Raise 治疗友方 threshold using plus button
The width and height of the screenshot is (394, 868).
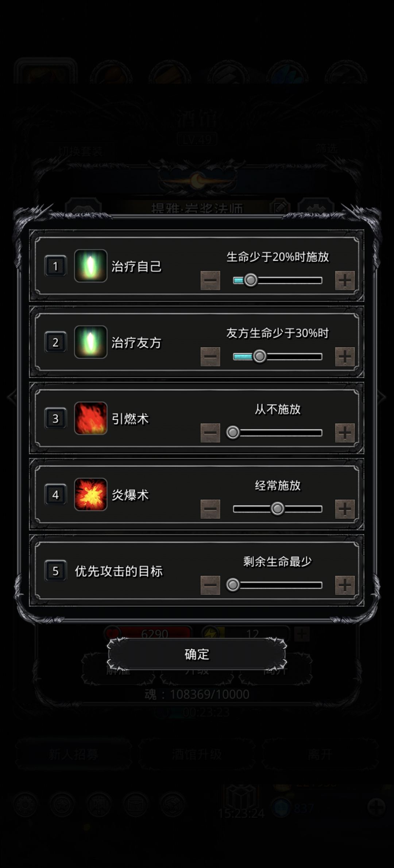345,357
